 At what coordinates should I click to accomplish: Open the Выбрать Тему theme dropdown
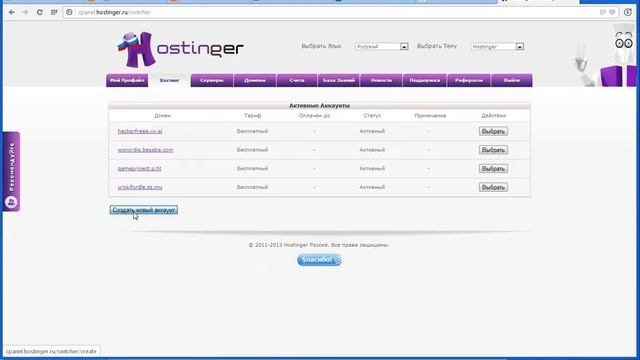tap(497, 47)
